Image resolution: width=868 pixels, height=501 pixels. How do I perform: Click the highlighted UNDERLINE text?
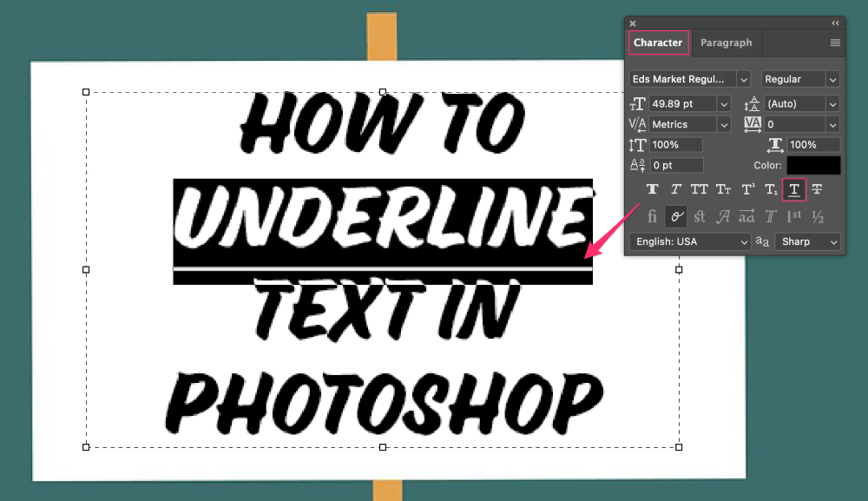(x=383, y=218)
